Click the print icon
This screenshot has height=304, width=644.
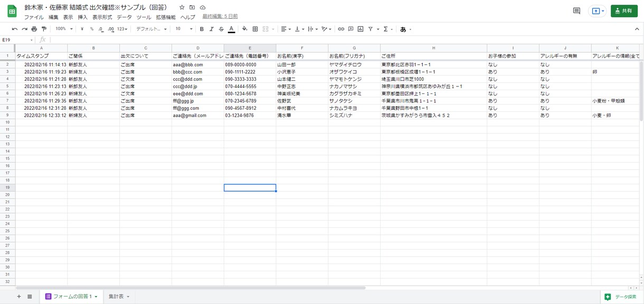pos(34,29)
